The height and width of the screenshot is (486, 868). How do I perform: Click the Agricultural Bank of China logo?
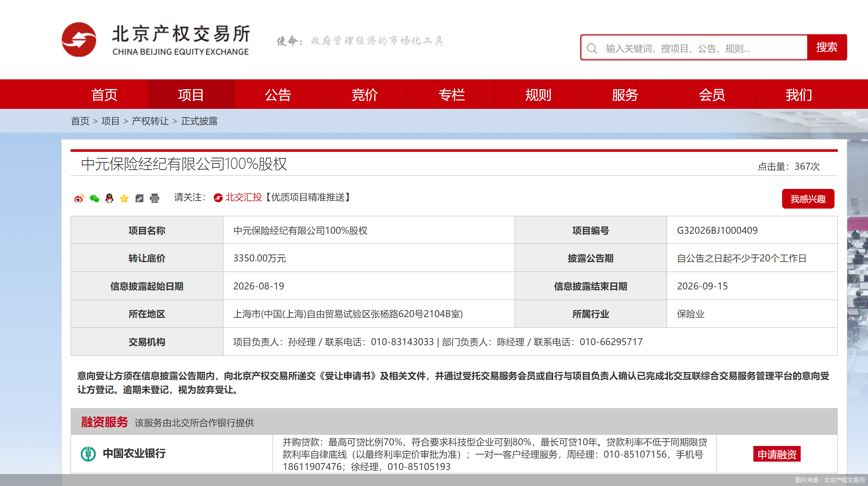tap(88, 454)
